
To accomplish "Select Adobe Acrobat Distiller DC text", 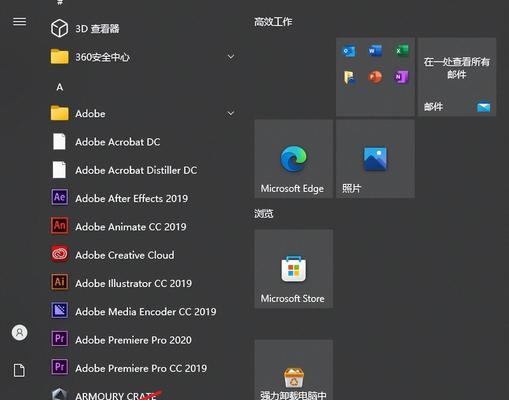I will (136, 170).
